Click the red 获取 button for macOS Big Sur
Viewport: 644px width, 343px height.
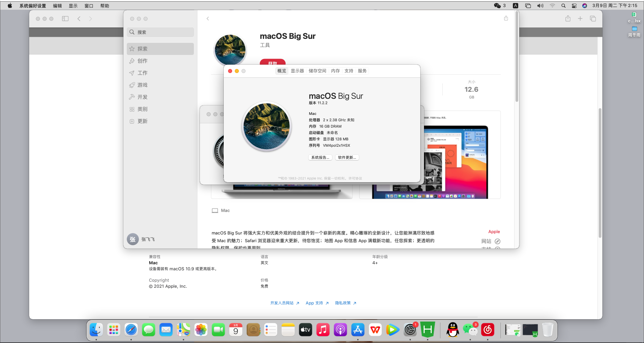[273, 62]
